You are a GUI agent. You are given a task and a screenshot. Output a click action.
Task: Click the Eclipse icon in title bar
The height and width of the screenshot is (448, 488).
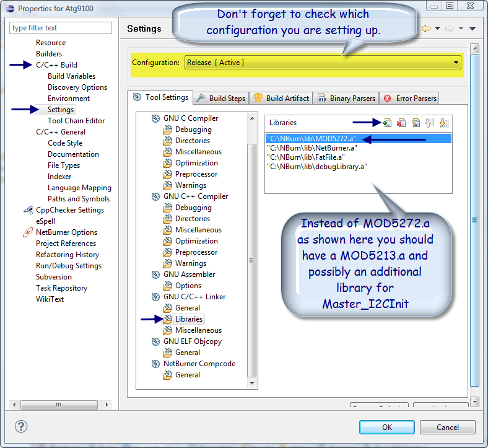[11, 9]
